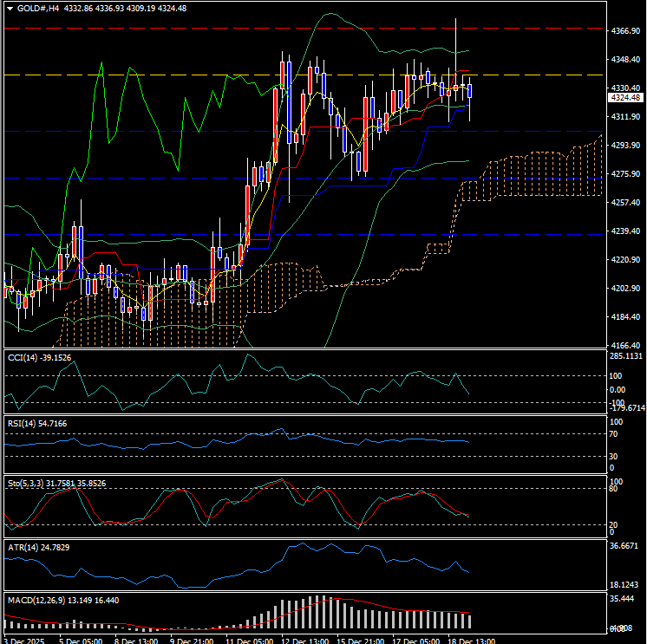Screen dimensions: 647x644
Task: Click the latest blue candlestick on chart
Action: click(469, 91)
